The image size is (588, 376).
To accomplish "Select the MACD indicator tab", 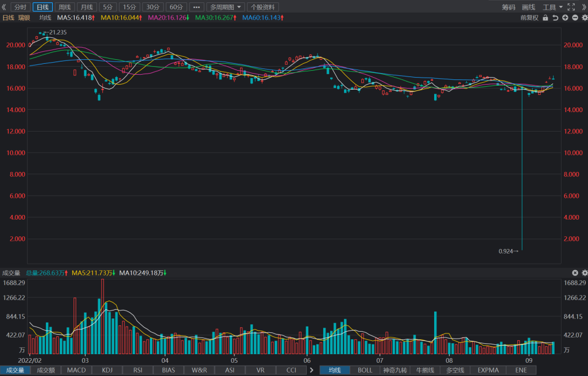I will pyautogui.click(x=76, y=370).
